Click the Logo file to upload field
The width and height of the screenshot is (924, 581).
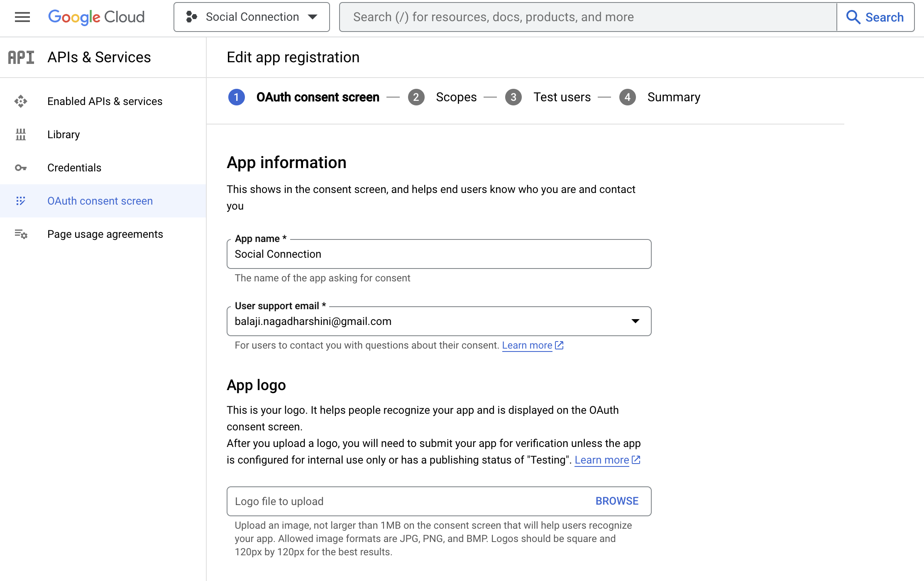click(x=439, y=501)
